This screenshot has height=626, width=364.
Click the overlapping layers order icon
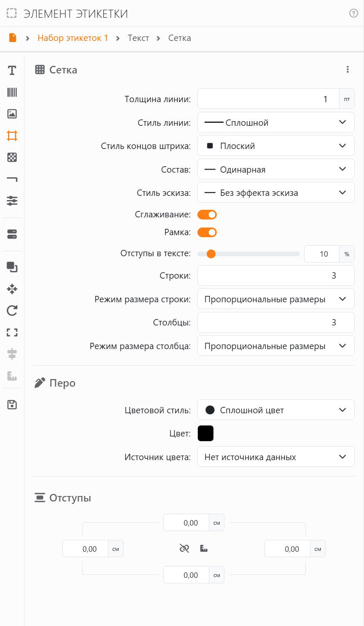coord(12,267)
